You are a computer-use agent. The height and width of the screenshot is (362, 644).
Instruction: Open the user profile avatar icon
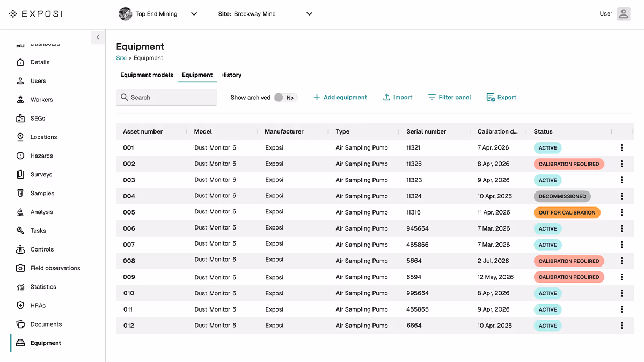click(x=623, y=14)
